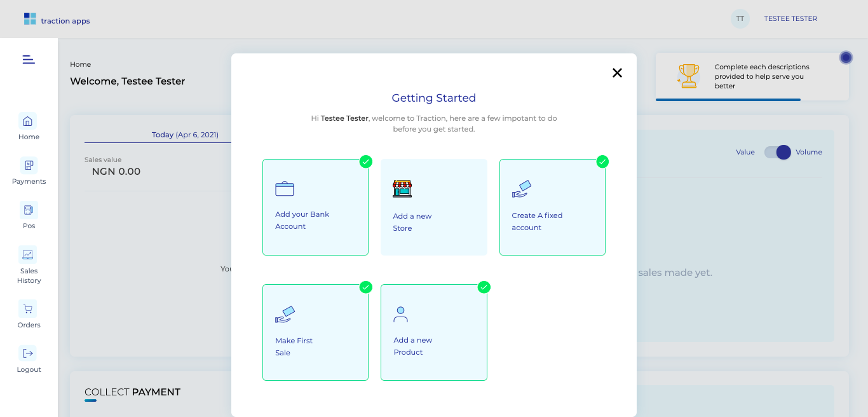Open Orders in the sidebar

(28, 308)
